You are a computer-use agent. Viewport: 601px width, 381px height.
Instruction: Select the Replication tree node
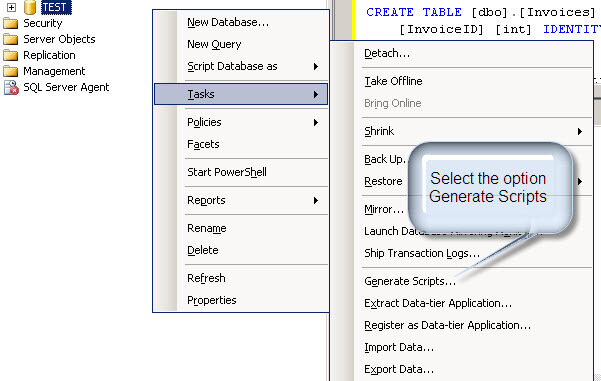click(x=49, y=55)
